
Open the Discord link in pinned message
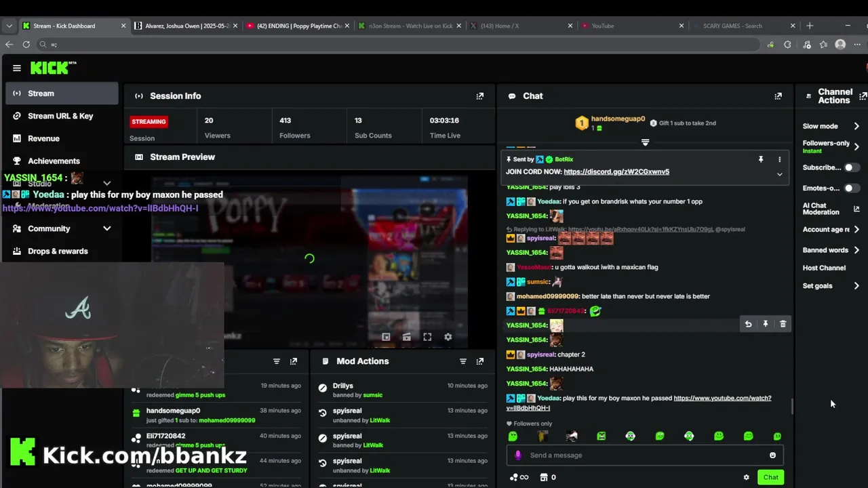tap(616, 171)
